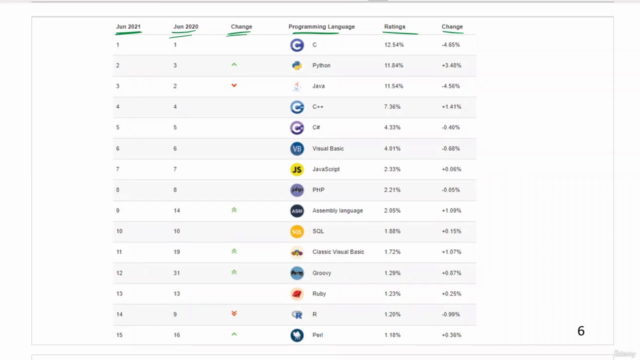
Task: Select the Python language name
Action: (x=321, y=65)
